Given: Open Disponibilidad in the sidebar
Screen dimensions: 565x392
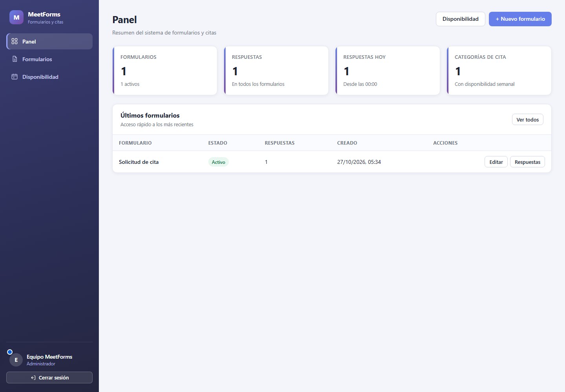Looking at the screenshot, I should (x=49, y=77).
